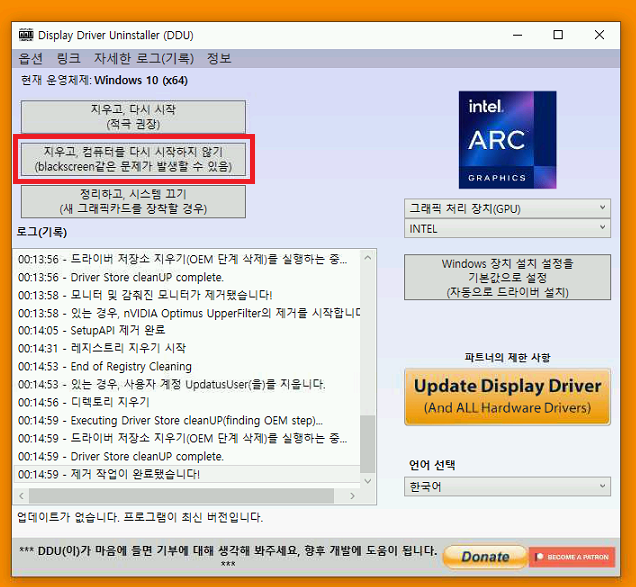This screenshot has width=636, height=587.
Task: Click the Become a Patron button
Action: (572, 557)
